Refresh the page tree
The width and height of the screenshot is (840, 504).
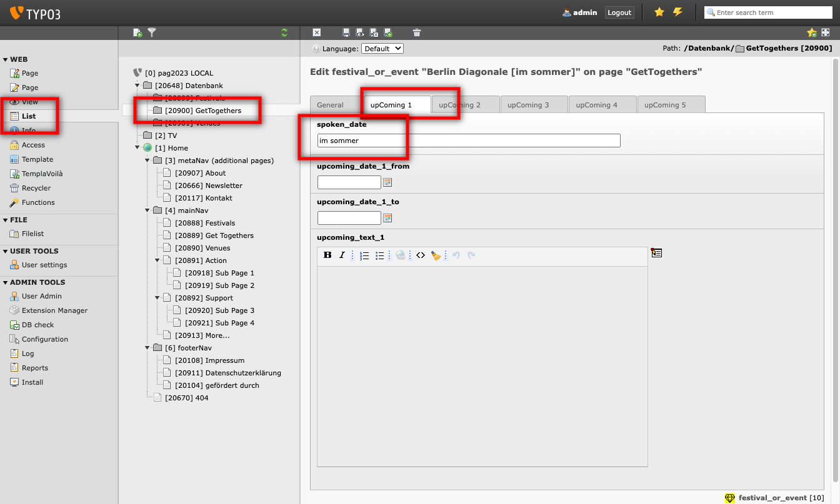284,32
